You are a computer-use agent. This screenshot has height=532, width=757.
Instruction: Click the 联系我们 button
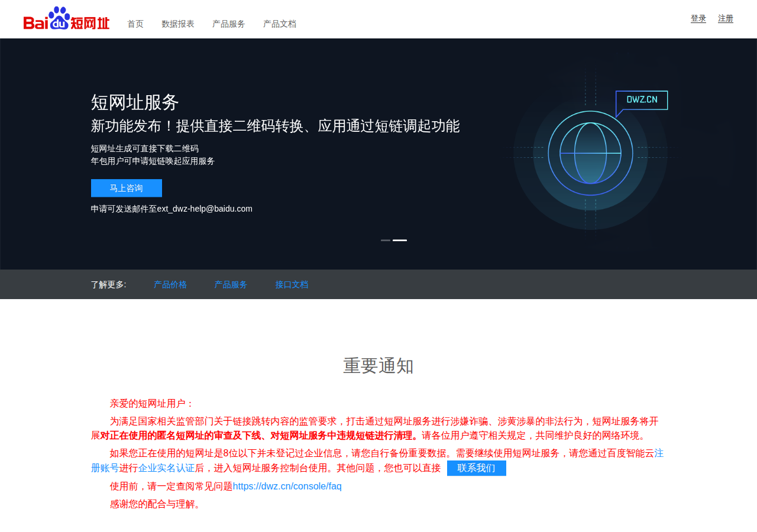click(x=477, y=468)
